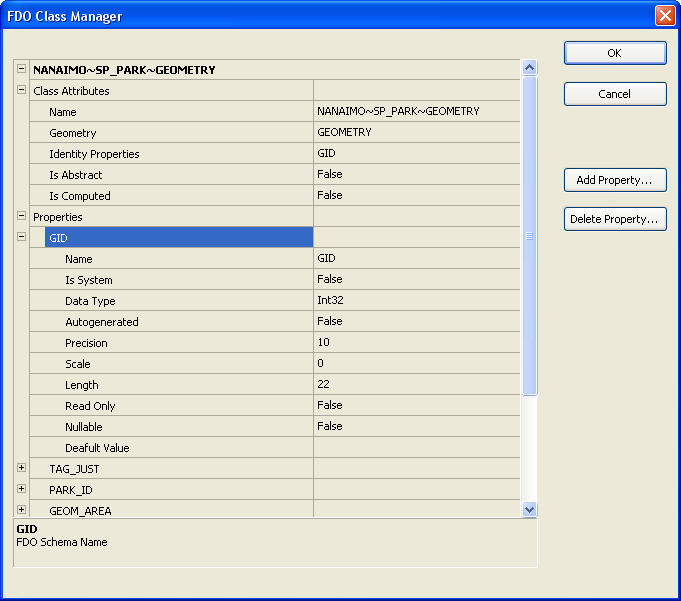681x601 pixels.
Task: Select the Class Attributes label
Action: (71, 91)
